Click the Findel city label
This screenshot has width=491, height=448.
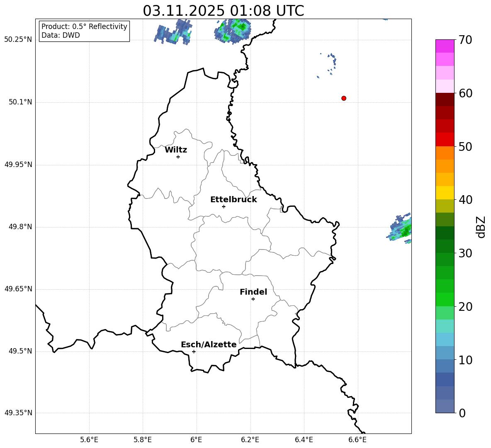pos(253,292)
